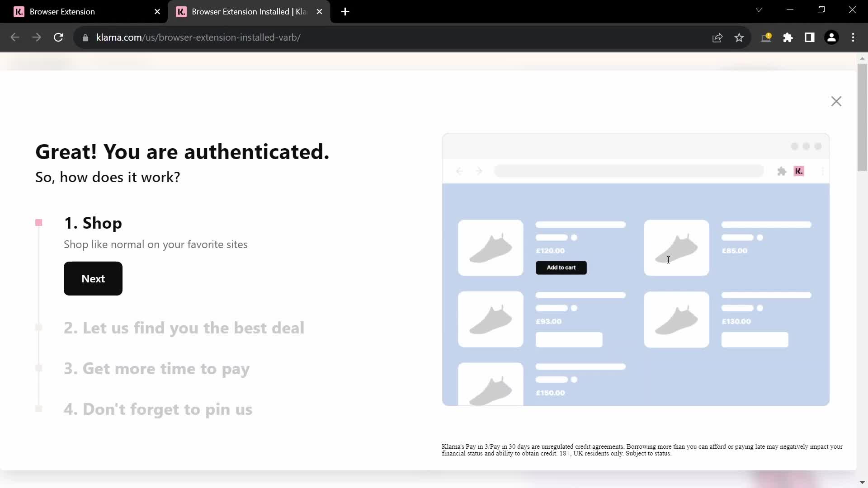Select step 3 Get more time to pay

coord(156,369)
